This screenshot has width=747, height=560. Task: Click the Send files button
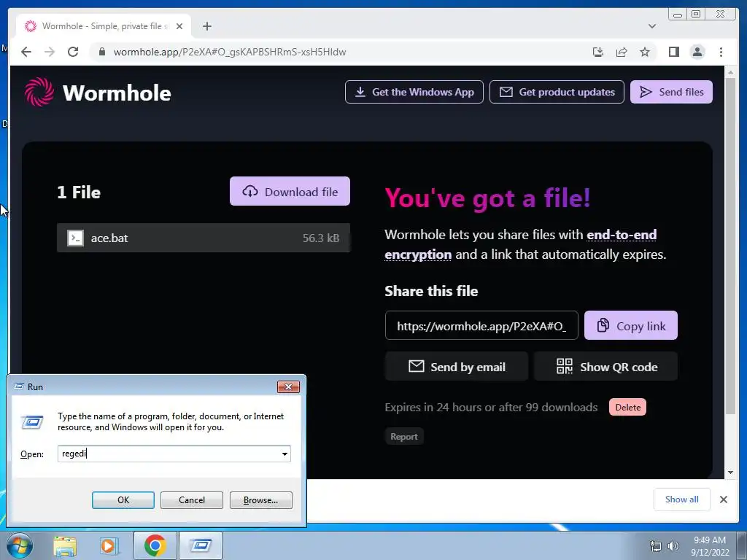[671, 92]
